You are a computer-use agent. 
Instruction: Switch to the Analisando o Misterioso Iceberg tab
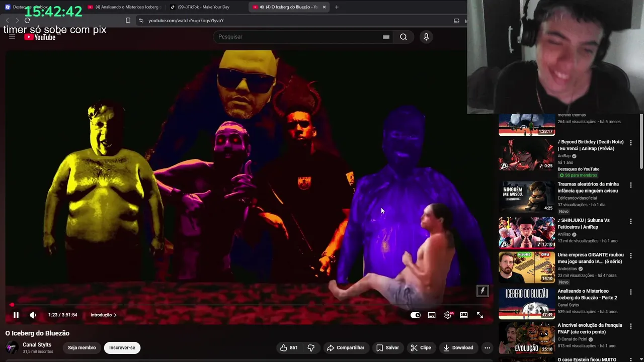123,7
